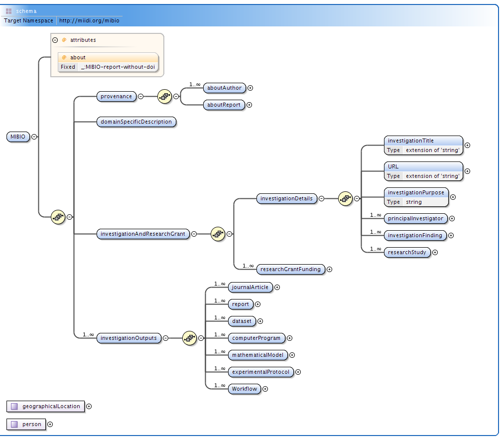Click the Target Namespace URL value
The width and height of the screenshot is (504, 446).
[x=89, y=20]
